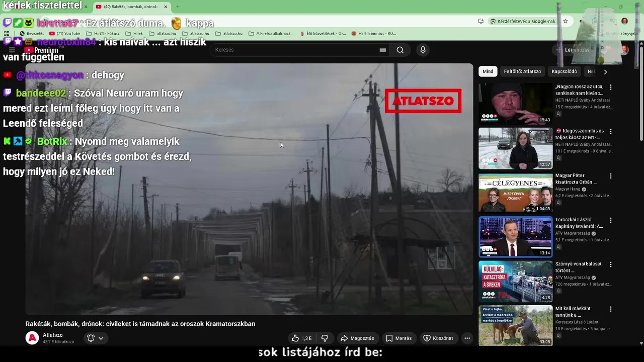Open the on-screen keyboard in search box
The width and height of the screenshot is (644, 362).
click(382, 50)
